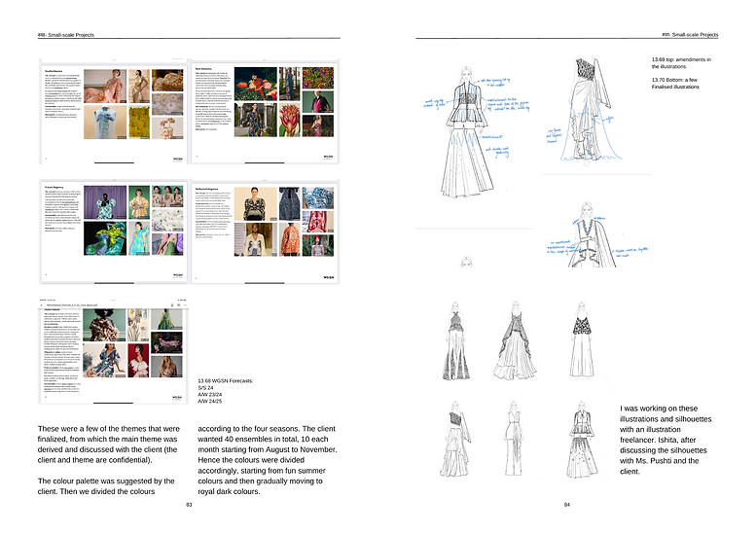Click paragraph starting "These were a few of the themes"

coord(108,445)
